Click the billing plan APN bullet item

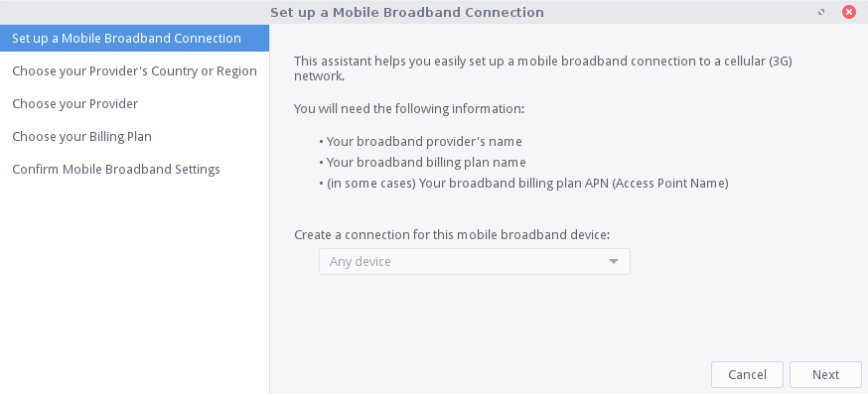[x=523, y=184]
